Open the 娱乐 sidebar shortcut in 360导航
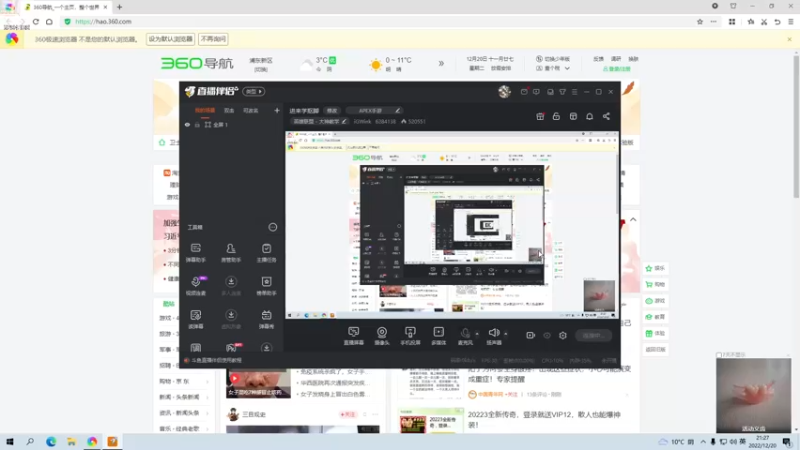The width and height of the screenshot is (800, 450). (656, 268)
